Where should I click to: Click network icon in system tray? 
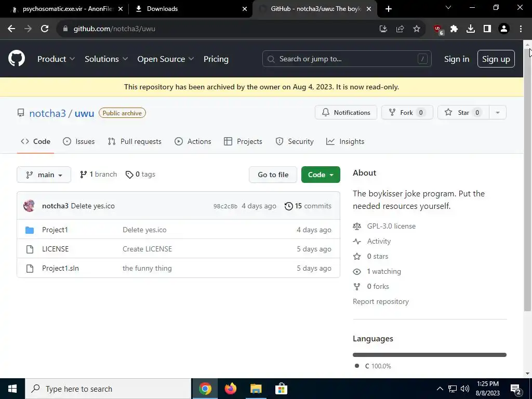click(453, 389)
